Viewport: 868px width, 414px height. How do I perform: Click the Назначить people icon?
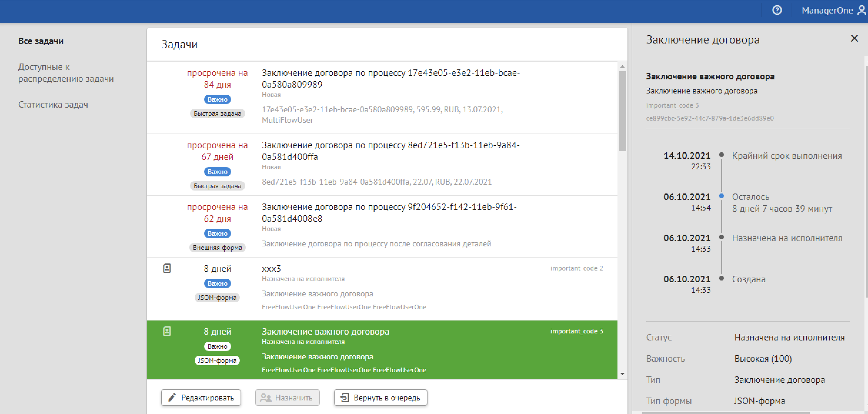pos(266,398)
